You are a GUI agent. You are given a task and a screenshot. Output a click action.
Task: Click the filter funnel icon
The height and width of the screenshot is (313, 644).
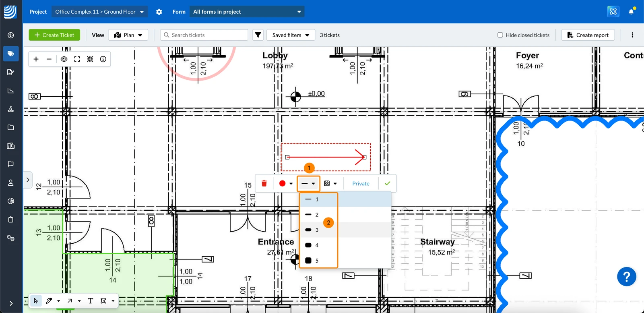click(x=258, y=35)
